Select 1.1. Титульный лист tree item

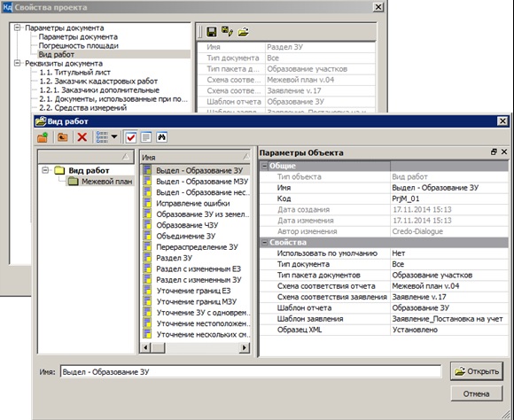tap(74, 72)
